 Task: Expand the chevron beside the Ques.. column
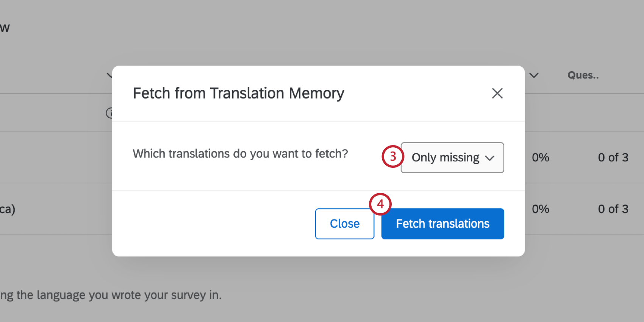click(x=534, y=75)
